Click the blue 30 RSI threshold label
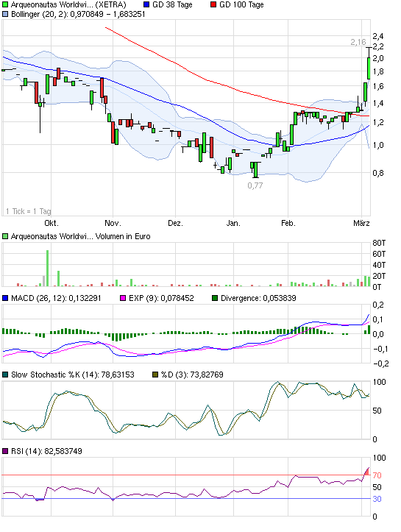 pos(377,499)
